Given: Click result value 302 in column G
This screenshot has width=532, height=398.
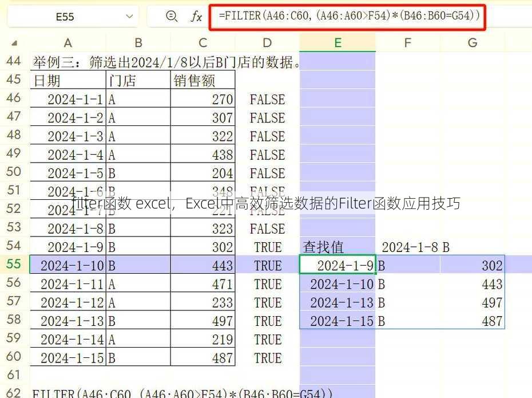Looking at the screenshot, I should [x=473, y=265].
